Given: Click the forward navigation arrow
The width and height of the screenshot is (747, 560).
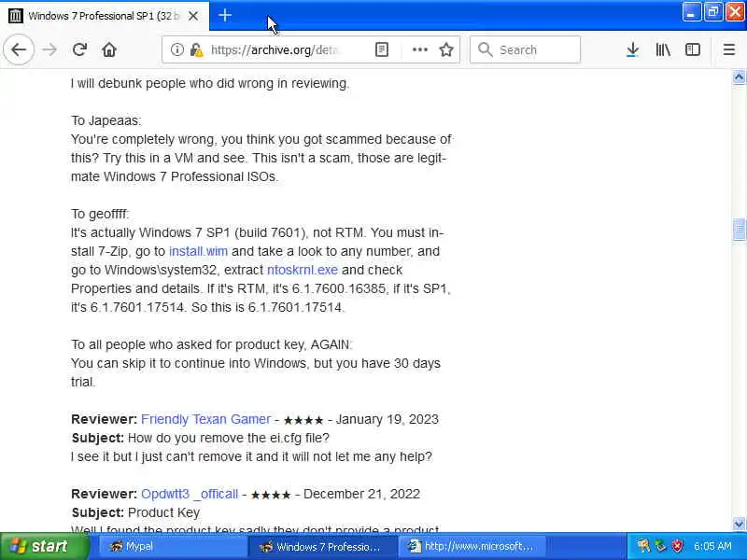Looking at the screenshot, I should click(49, 49).
